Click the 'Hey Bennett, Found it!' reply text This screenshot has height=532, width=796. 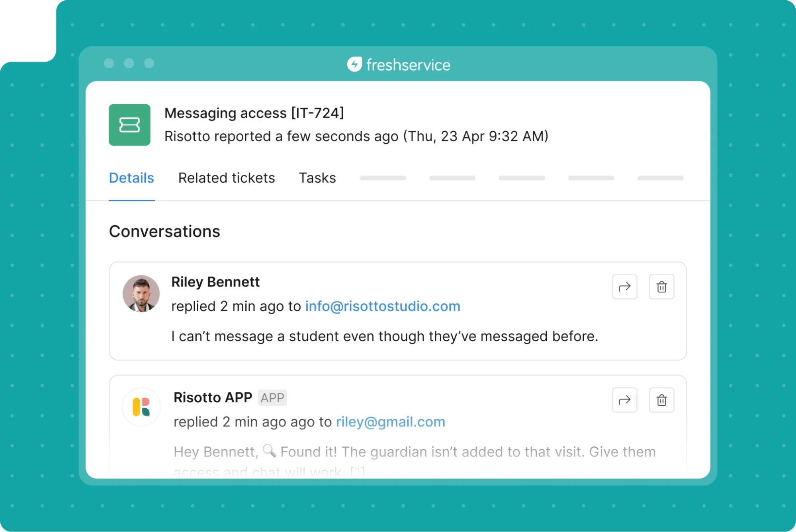pyautogui.click(x=415, y=462)
